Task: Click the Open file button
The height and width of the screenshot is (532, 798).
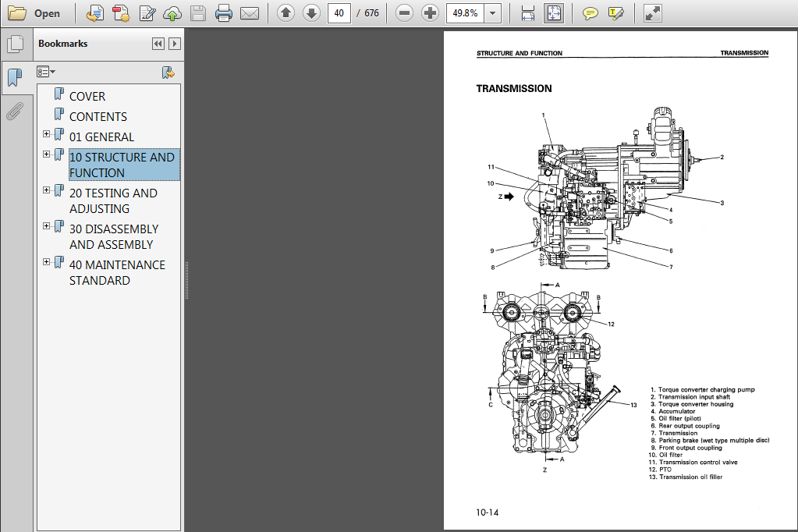Action: click(34, 13)
